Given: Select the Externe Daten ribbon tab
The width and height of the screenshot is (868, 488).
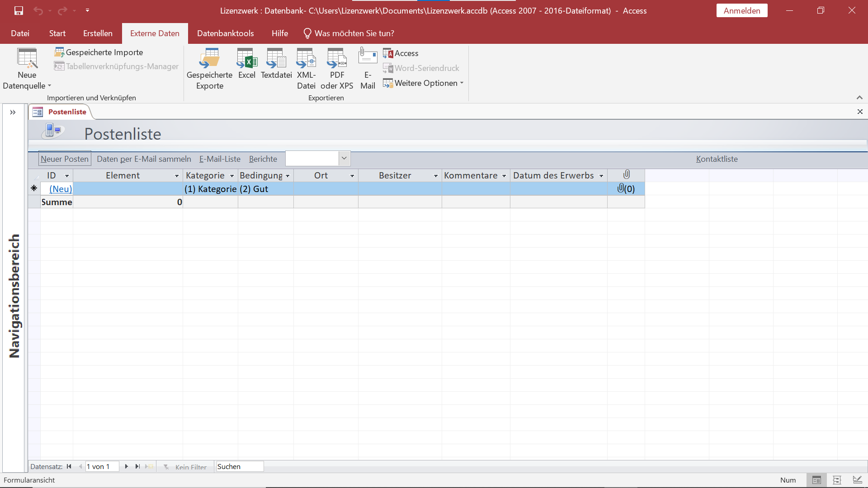Looking at the screenshot, I should [155, 33].
